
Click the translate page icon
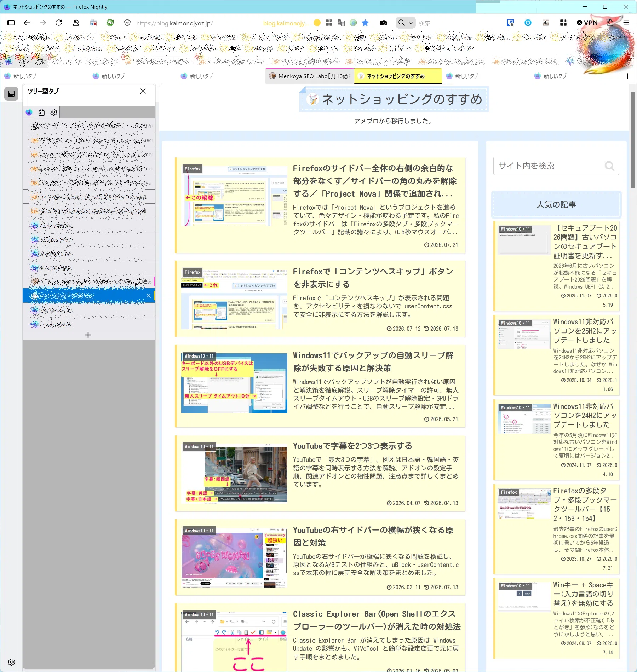click(341, 23)
